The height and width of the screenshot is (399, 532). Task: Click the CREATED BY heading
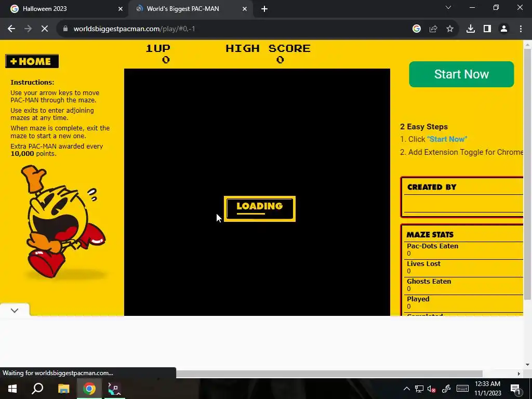432,187
